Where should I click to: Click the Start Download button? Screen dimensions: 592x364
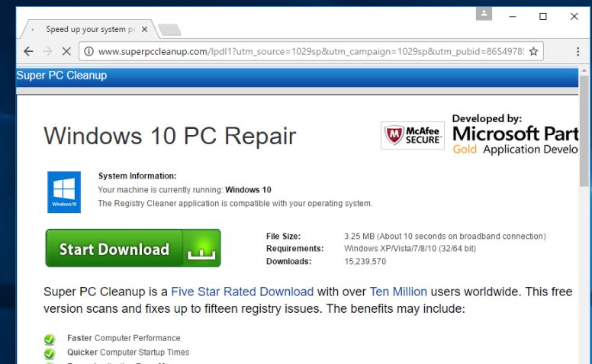[133, 248]
